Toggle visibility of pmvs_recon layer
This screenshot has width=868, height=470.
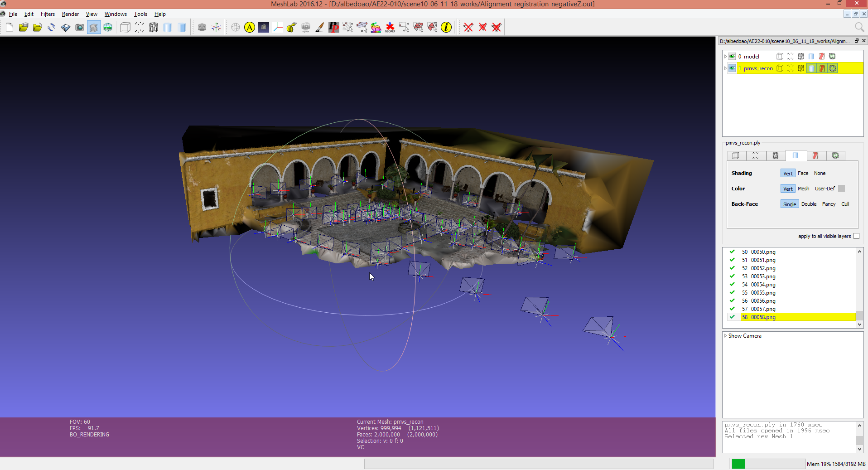click(732, 68)
